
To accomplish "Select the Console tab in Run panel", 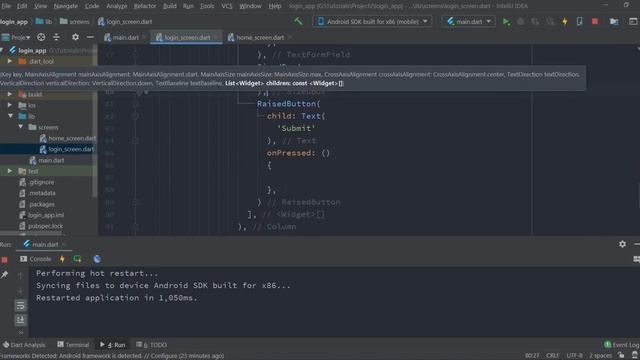I will click(x=36, y=259).
